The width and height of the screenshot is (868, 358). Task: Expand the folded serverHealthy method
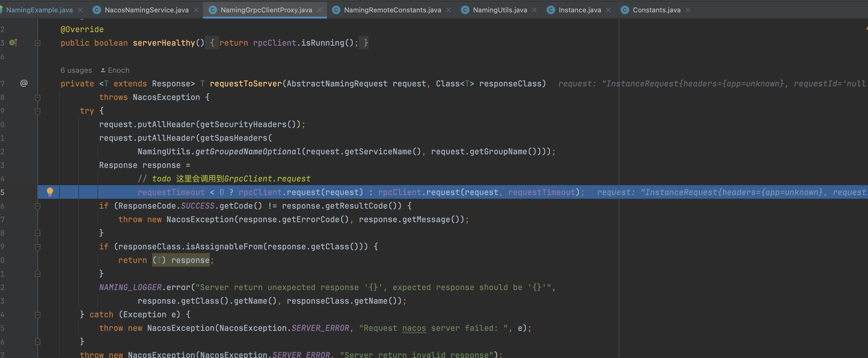point(38,43)
